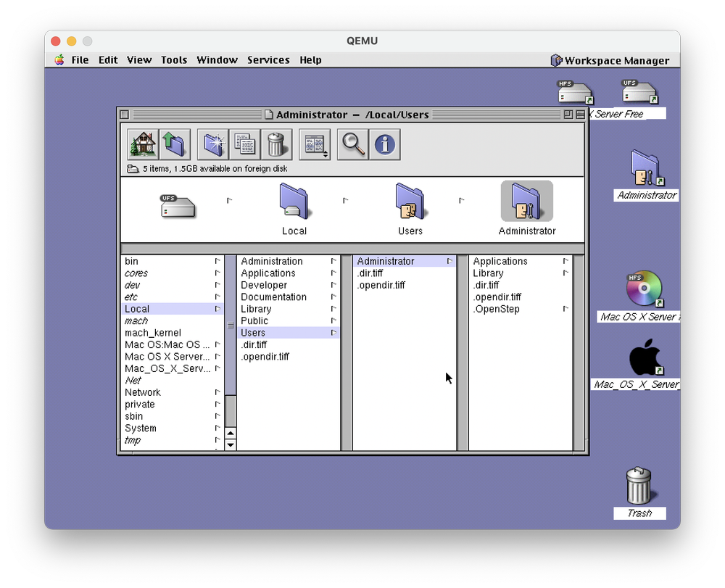
Task: Select the UFS disk in path shelf
Action: coord(178,206)
